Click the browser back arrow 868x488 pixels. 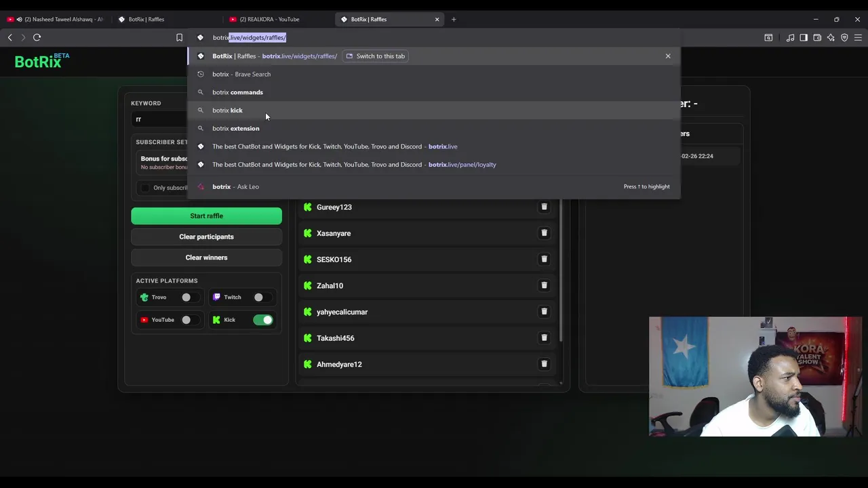(10, 37)
